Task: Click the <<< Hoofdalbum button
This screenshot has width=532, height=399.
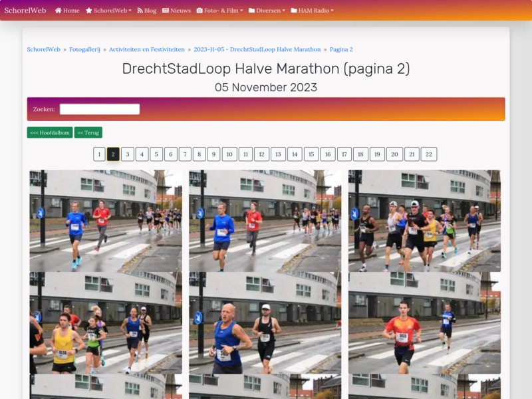Action: (50, 132)
